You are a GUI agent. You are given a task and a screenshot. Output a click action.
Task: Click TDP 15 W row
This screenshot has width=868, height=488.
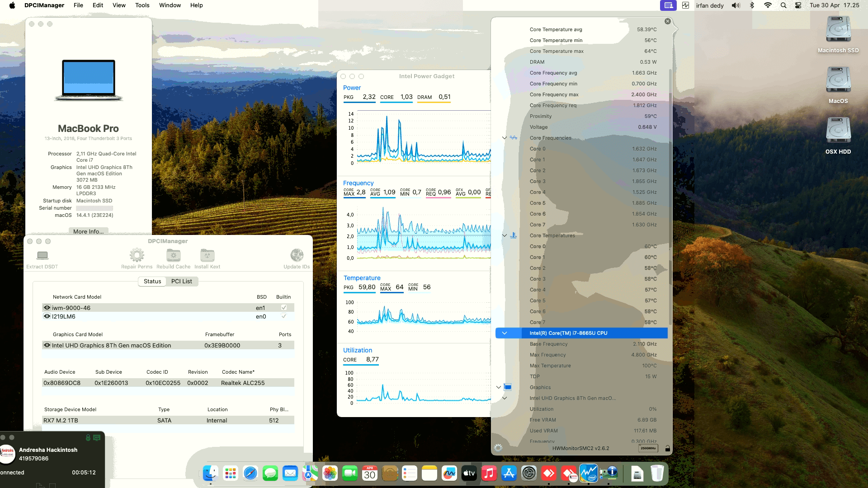tap(593, 376)
